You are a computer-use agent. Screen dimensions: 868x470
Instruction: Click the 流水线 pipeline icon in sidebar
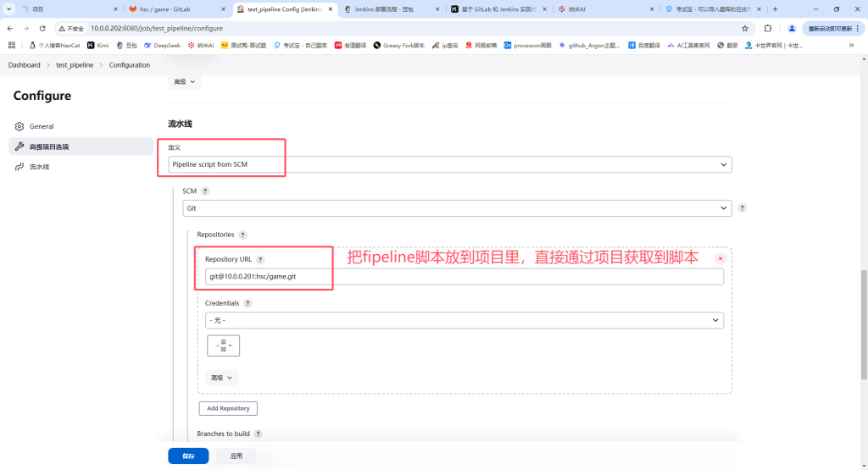[x=19, y=167]
